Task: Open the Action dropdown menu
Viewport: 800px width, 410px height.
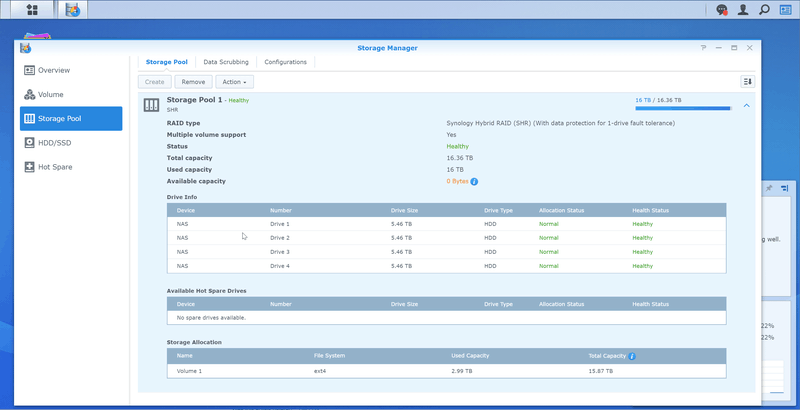Action: (235, 82)
